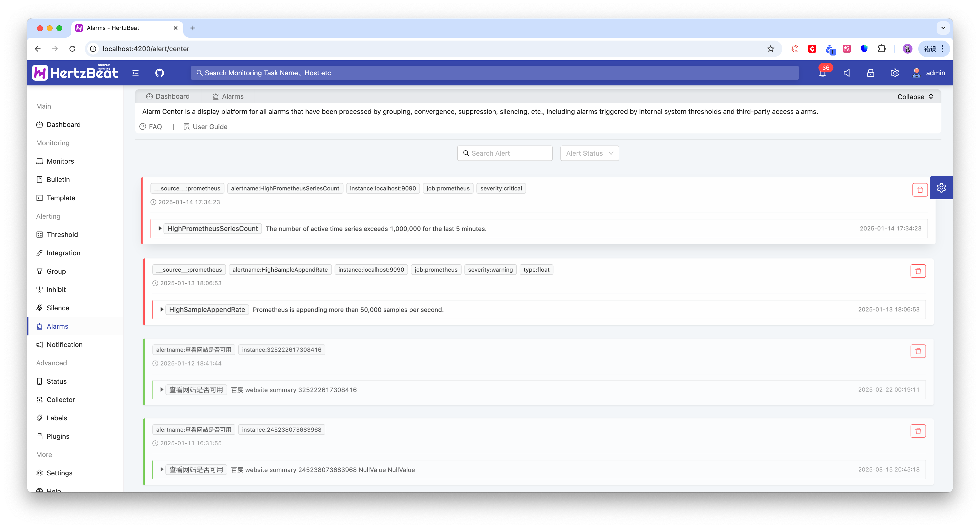The height and width of the screenshot is (528, 980).
Task: Open the alert notification bell icon
Action: [x=822, y=73]
